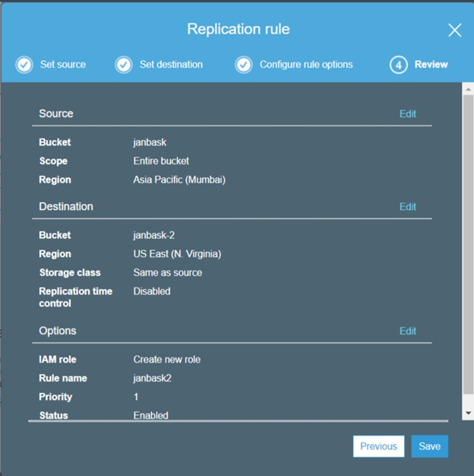Screen dimensions: 474x476
Task: Click the vertical scrollbar thumb
Action: [468, 243]
